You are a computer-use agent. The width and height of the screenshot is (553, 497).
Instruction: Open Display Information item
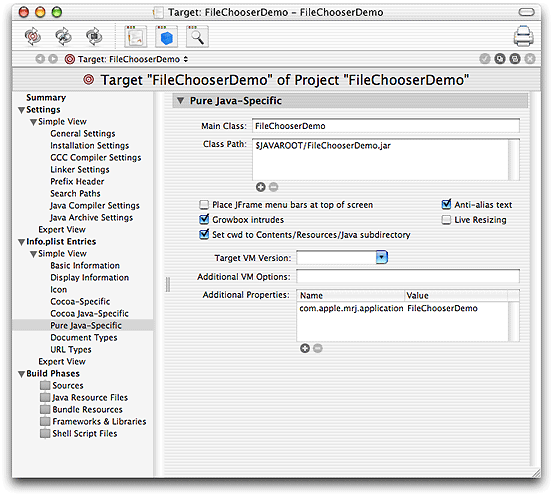pyautogui.click(x=89, y=277)
